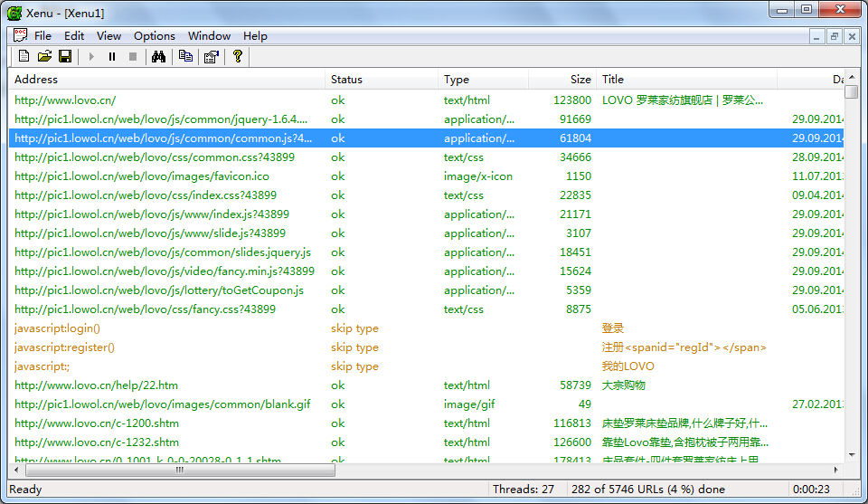
Task: Click the Xenu app icon in title bar
Action: pos(15,13)
